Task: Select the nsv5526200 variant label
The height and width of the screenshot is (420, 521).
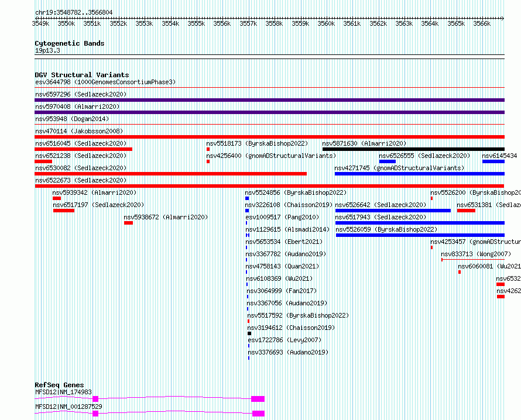Action: coord(475,192)
